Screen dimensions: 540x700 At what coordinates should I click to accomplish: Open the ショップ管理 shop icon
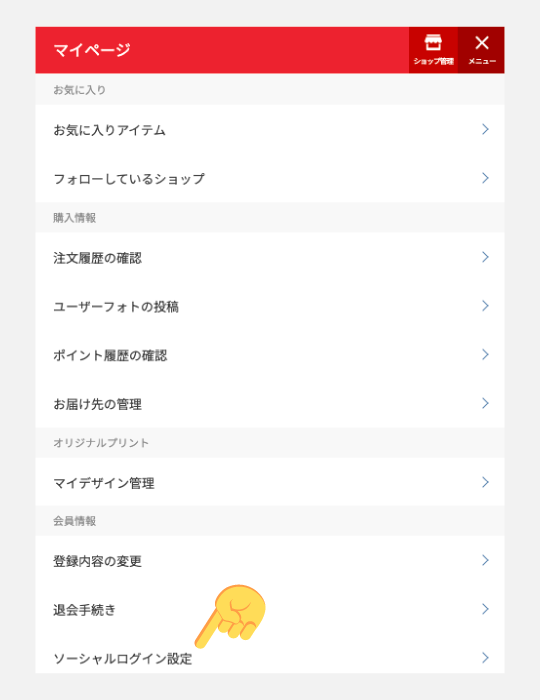433,50
